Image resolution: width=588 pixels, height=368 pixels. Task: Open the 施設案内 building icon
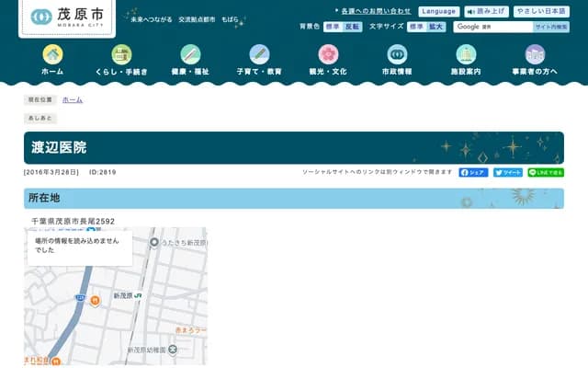click(466, 54)
